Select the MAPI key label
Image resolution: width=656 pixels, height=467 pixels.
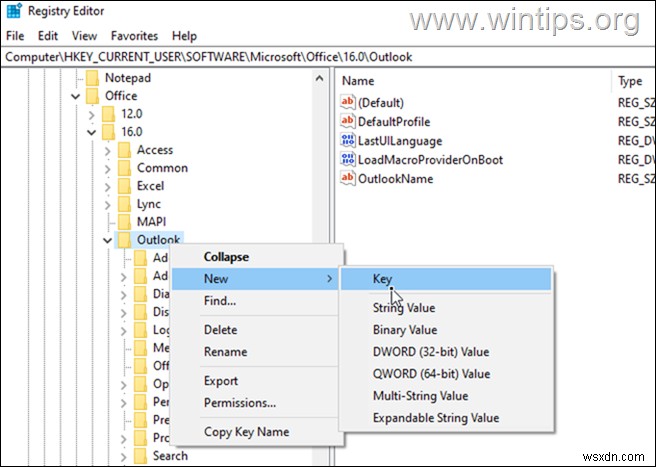(x=151, y=222)
